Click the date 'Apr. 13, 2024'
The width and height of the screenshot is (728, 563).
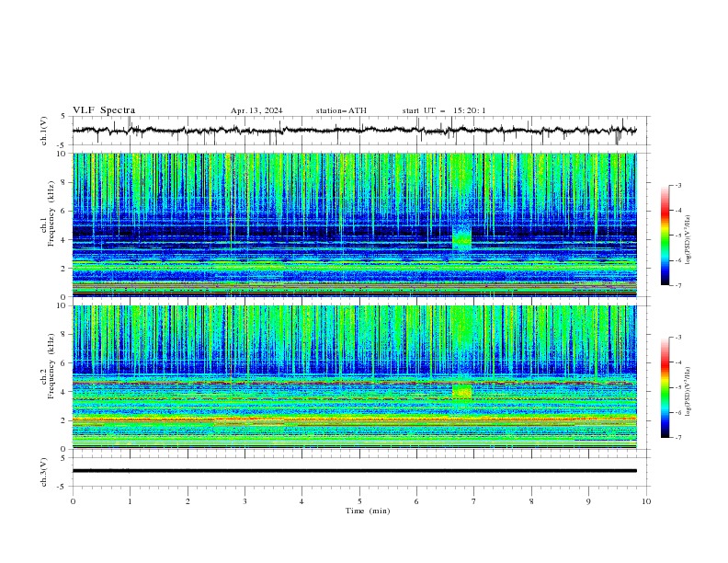pos(256,110)
